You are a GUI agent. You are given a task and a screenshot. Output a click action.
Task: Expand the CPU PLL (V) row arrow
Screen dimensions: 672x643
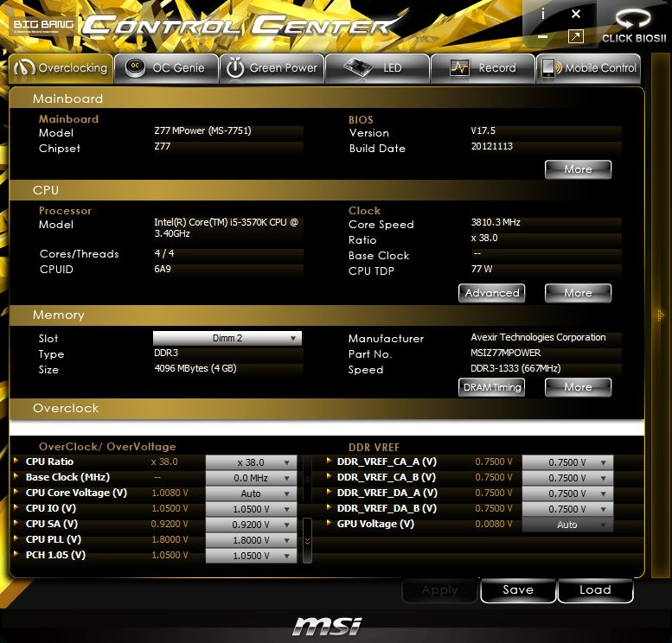pos(16,538)
